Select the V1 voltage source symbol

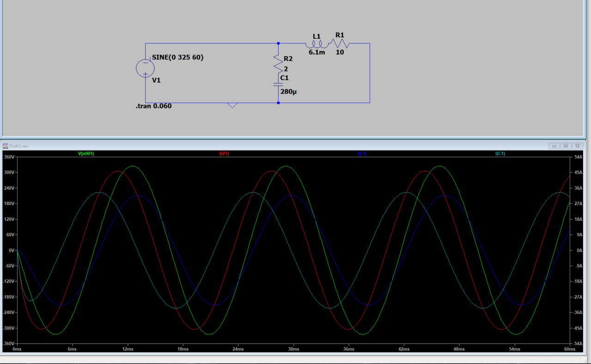click(145, 68)
